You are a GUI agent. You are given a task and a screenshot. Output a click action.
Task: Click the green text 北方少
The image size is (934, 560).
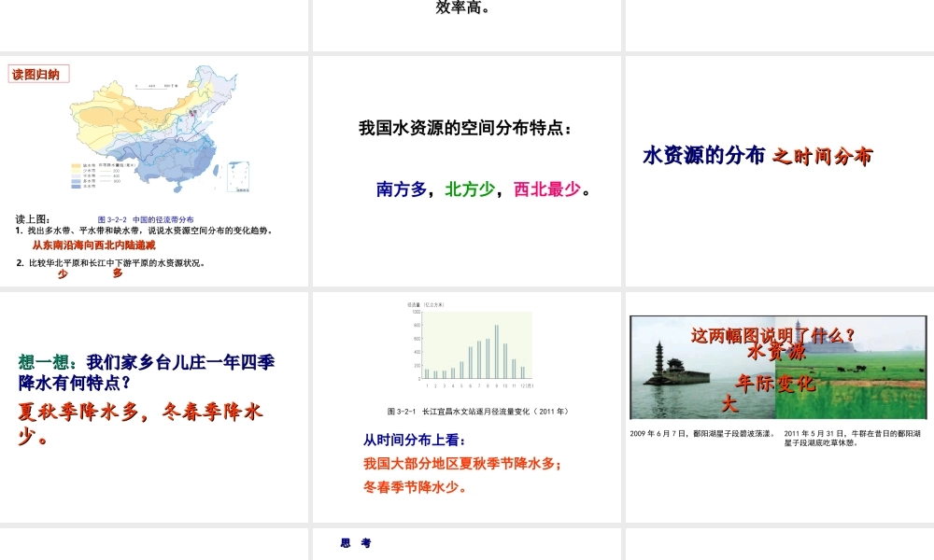(x=470, y=189)
